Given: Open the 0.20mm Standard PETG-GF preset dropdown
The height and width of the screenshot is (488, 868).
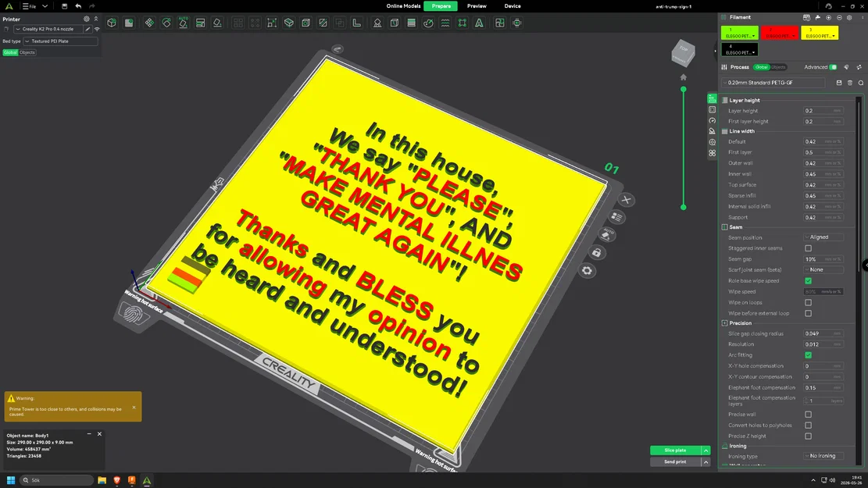Looking at the screenshot, I should coord(773,83).
